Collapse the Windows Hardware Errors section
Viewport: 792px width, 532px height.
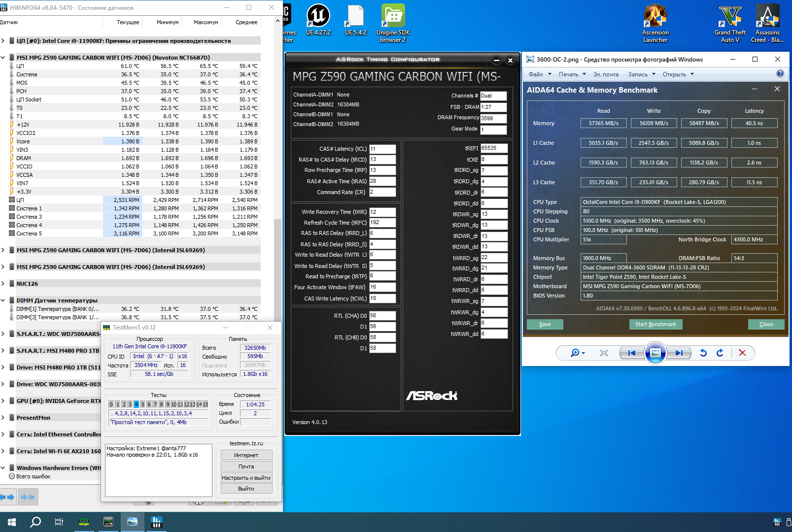(x=3, y=468)
